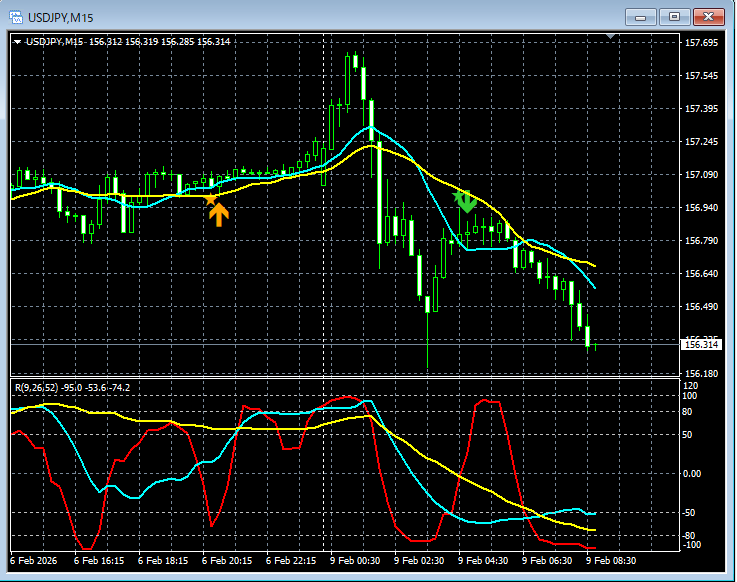The image size is (737, 582).
Task: Click the 6 Feb 16:15 time axis label
Action: pos(99,561)
